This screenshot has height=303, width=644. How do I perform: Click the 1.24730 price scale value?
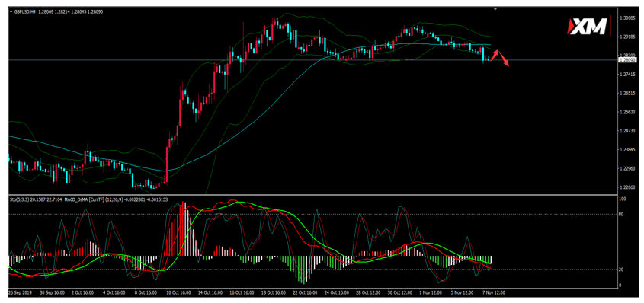pyautogui.click(x=626, y=131)
